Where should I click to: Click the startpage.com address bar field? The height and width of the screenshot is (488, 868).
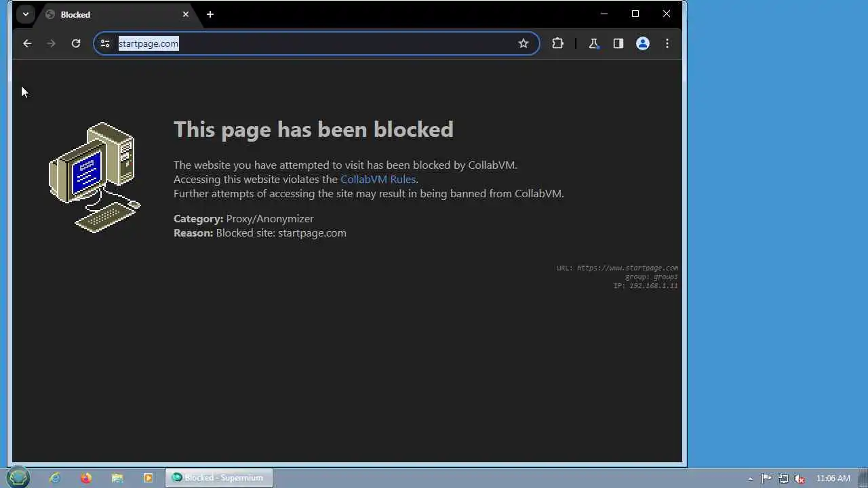(x=316, y=43)
